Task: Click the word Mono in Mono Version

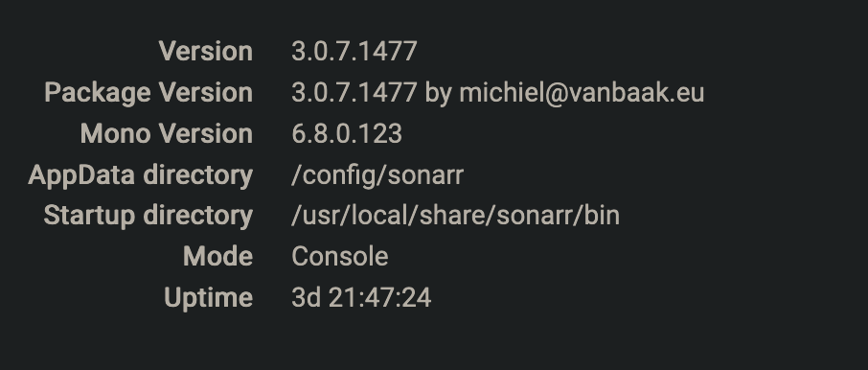Action: tap(116, 133)
